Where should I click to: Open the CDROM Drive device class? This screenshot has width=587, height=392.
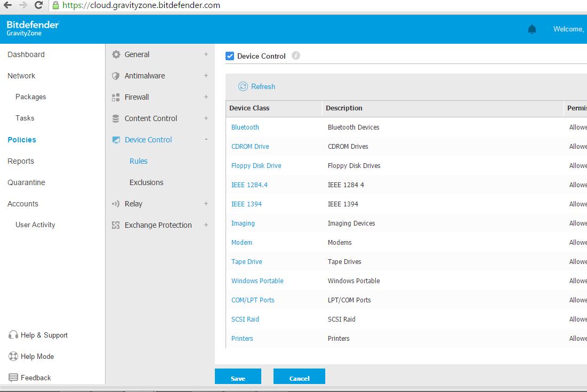(250, 146)
